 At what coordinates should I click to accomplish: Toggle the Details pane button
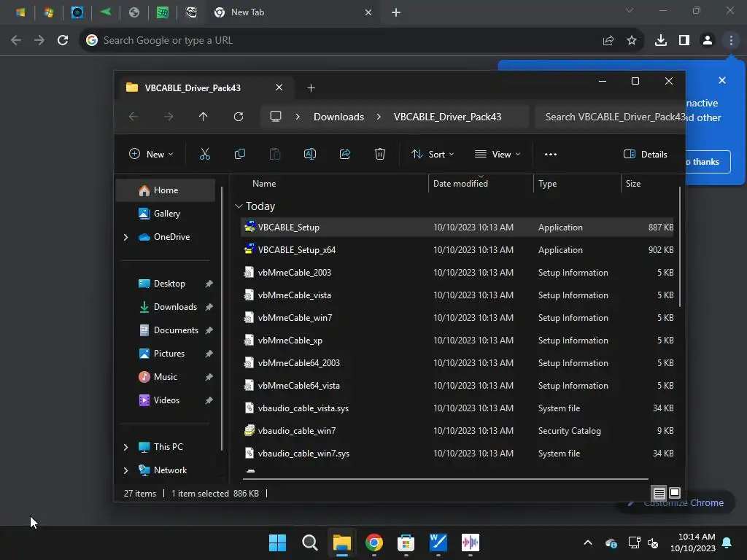click(x=646, y=155)
